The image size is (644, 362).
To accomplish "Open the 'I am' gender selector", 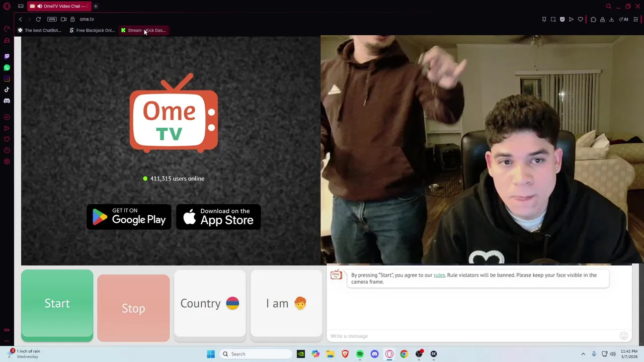I will pyautogui.click(x=286, y=303).
